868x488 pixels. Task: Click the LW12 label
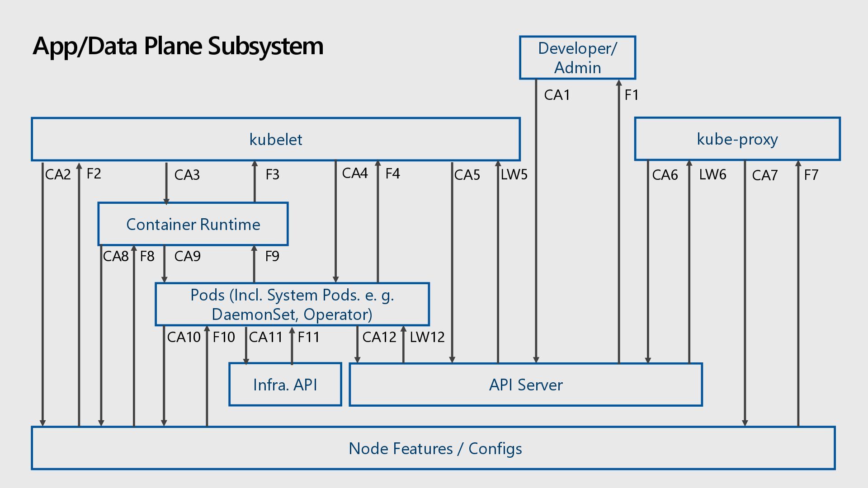[427, 337]
